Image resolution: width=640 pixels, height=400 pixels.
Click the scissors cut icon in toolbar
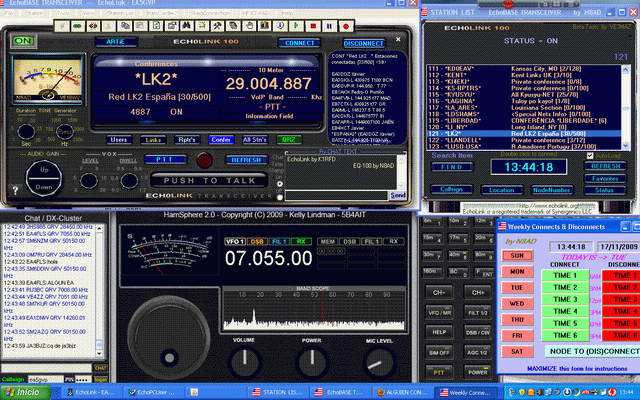tap(109, 26)
